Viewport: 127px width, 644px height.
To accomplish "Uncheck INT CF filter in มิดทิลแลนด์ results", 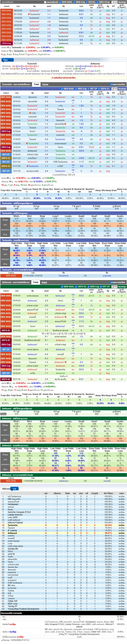I will point(101,287).
